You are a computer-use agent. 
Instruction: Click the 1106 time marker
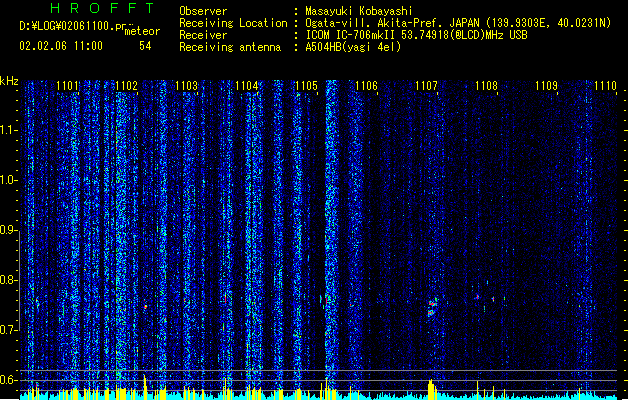[366, 86]
